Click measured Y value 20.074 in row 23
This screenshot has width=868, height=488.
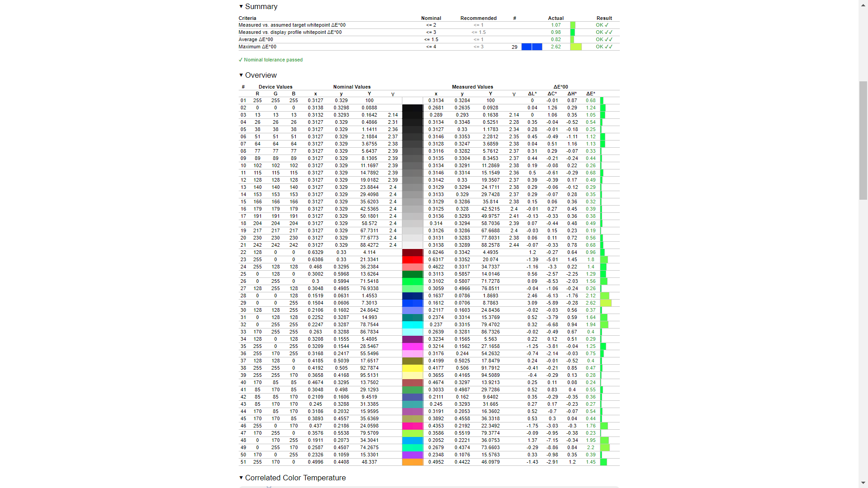point(491,260)
